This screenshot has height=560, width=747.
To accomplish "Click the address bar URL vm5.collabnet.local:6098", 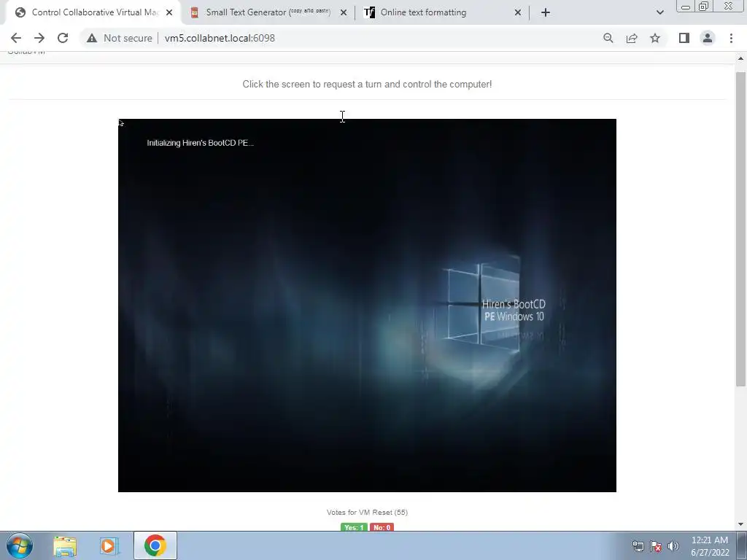I will (220, 38).
